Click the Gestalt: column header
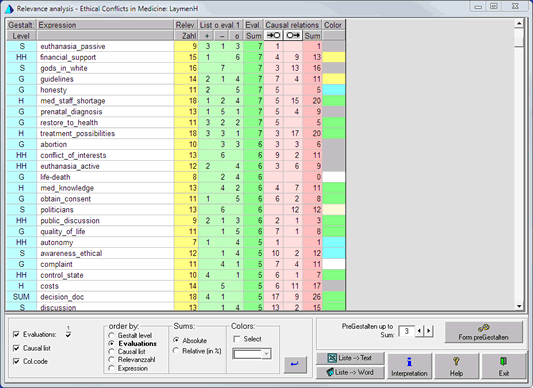The height and width of the screenshot is (388, 533). pos(21,25)
